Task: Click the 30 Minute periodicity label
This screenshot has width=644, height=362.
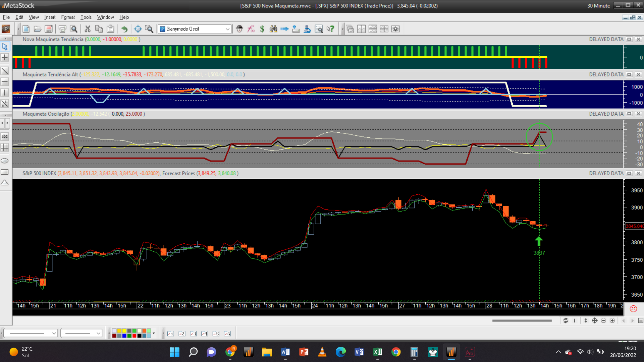Action: tap(598, 6)
